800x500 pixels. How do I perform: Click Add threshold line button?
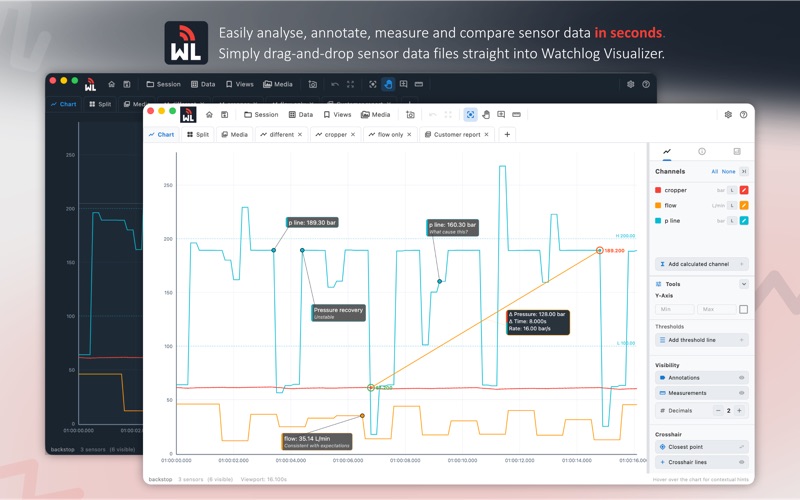click(x=702, y=340)
